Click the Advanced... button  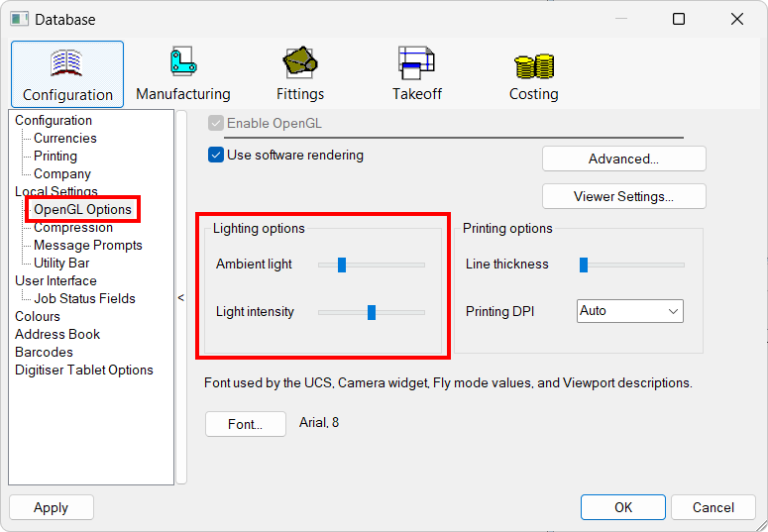[x=623, y=159]
